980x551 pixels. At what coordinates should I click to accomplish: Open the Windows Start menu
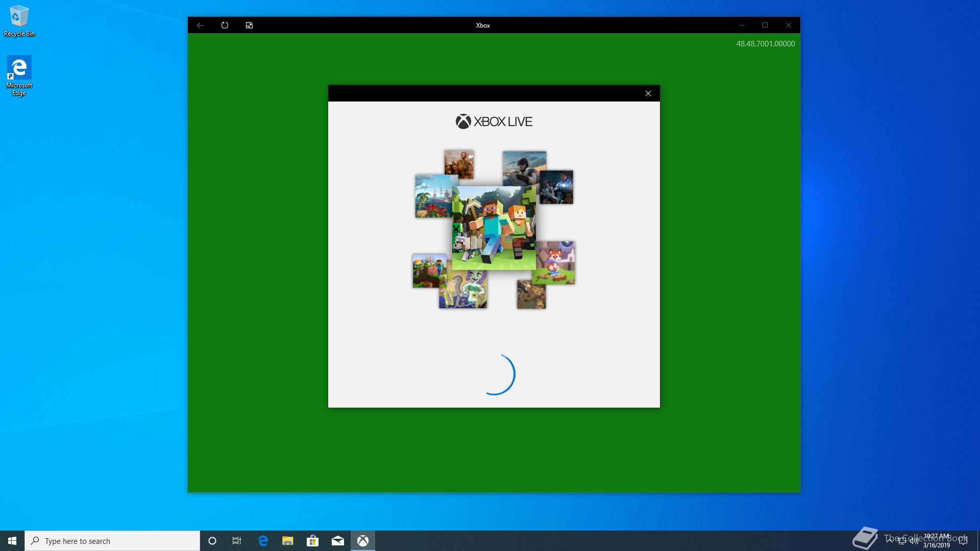[x=12, y=541]
